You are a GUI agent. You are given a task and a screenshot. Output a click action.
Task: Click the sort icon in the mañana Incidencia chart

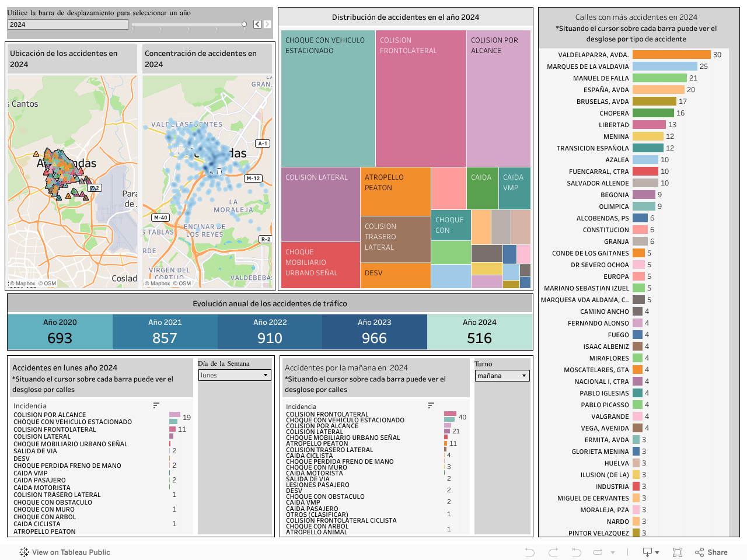click(431, 405)
